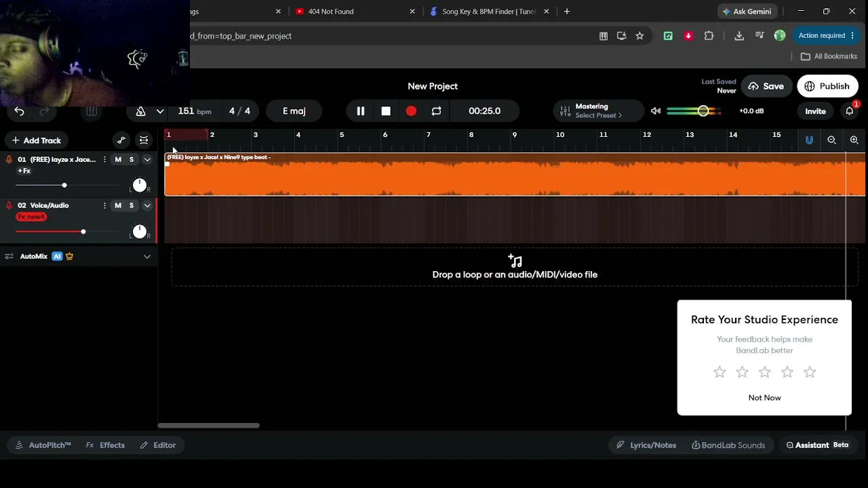Open the Effects tab

[x=106, y=445]
